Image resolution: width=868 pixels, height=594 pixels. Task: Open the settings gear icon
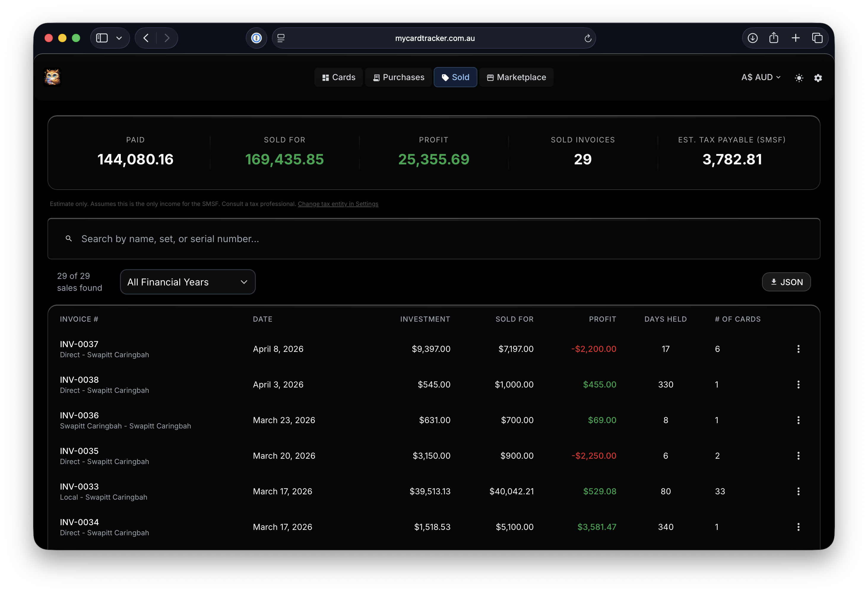818,78
